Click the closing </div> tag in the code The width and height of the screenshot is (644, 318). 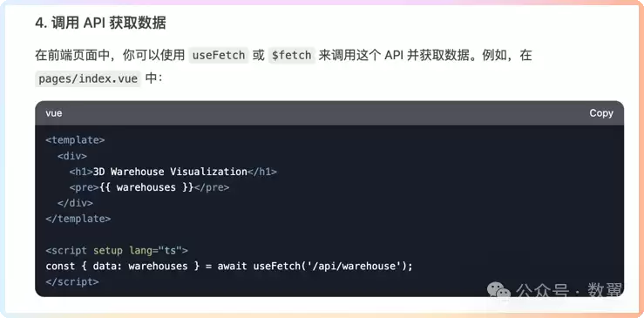click(75, 203)
